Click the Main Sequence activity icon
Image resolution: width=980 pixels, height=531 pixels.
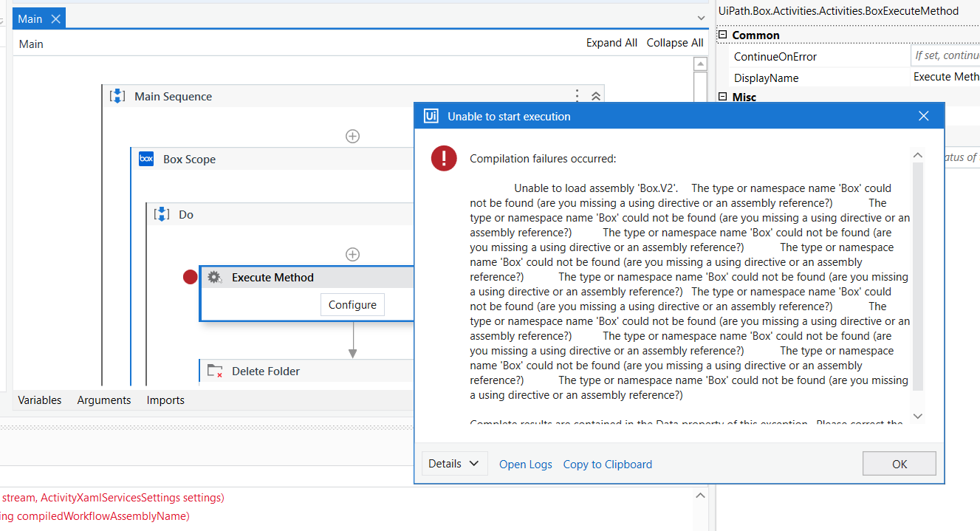pos(117,96)
